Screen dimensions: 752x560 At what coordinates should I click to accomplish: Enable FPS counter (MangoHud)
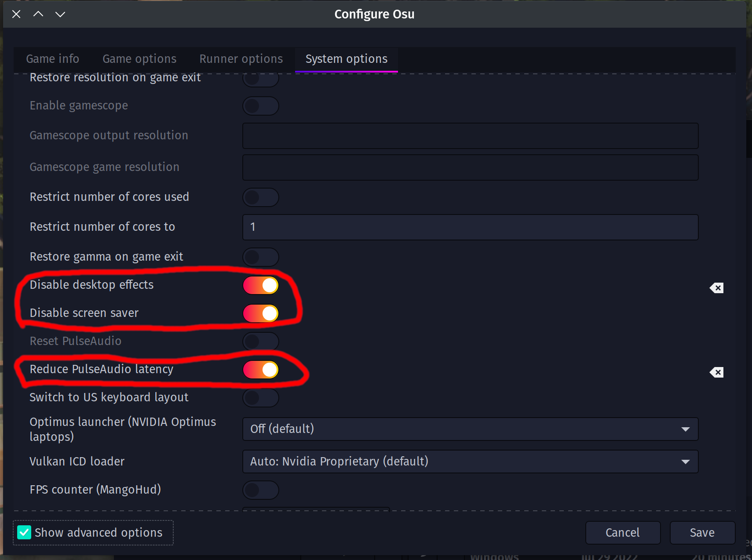coord(261,490)
